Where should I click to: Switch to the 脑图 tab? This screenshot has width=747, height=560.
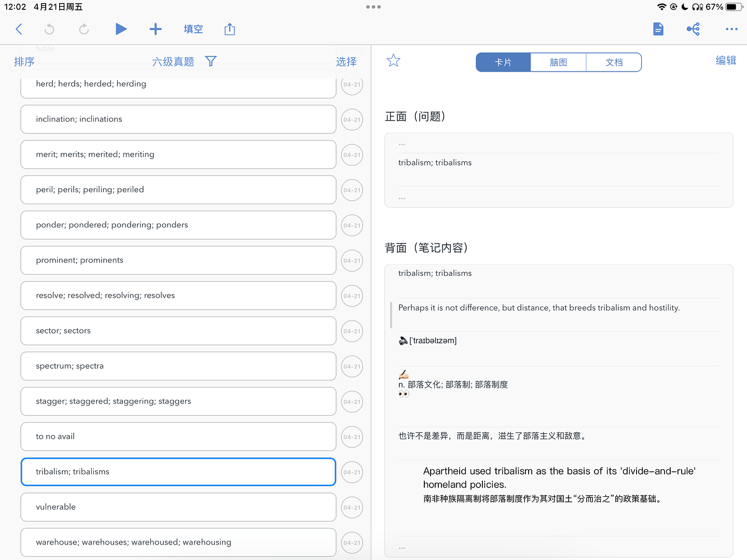coord(559,62)
